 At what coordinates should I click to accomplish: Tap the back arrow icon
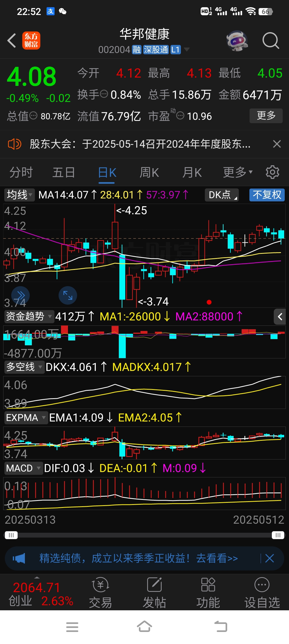(x=12, y=41)
